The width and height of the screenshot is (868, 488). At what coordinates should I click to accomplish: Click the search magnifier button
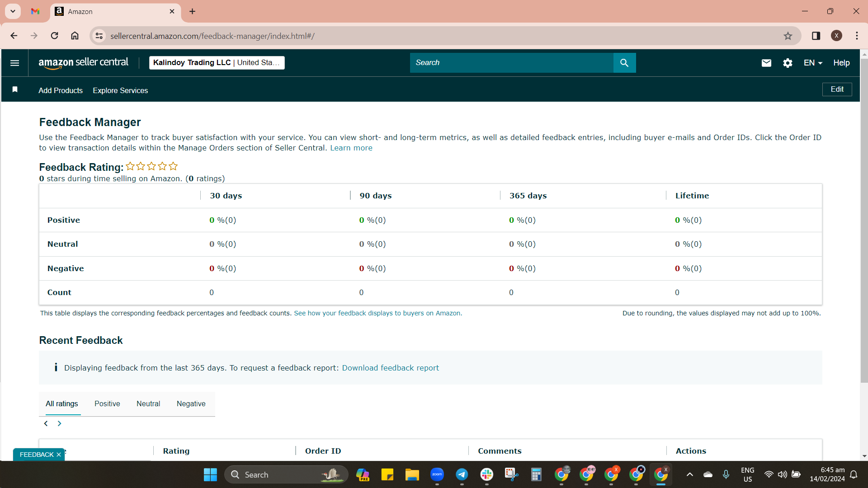click(x=624, y=63)
